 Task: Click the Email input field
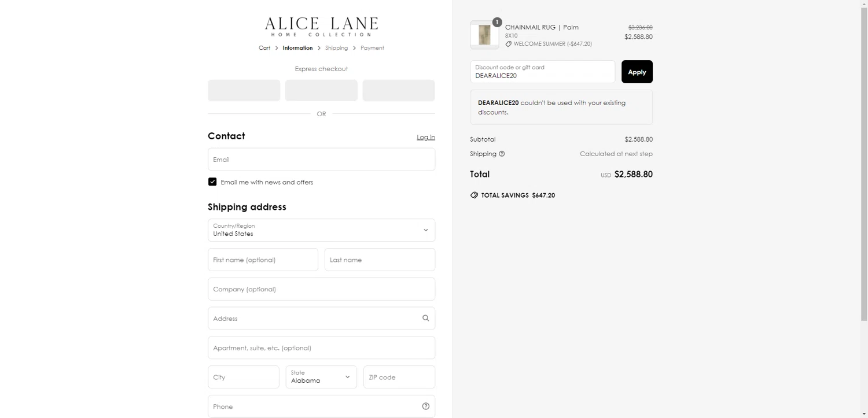click(x=321, y=159)
